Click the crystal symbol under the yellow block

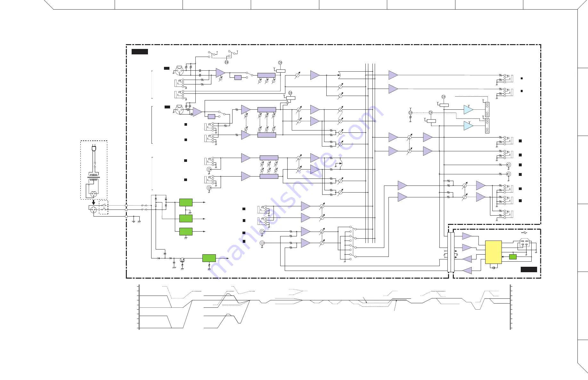[494, 267]
